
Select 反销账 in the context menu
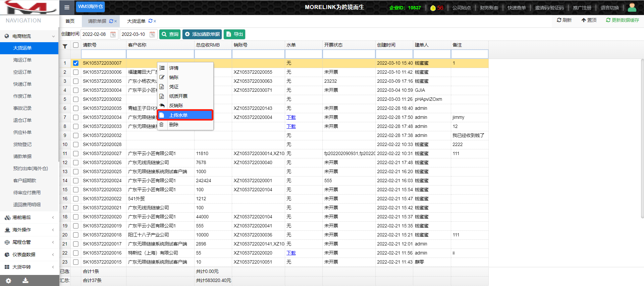(176, 105)
